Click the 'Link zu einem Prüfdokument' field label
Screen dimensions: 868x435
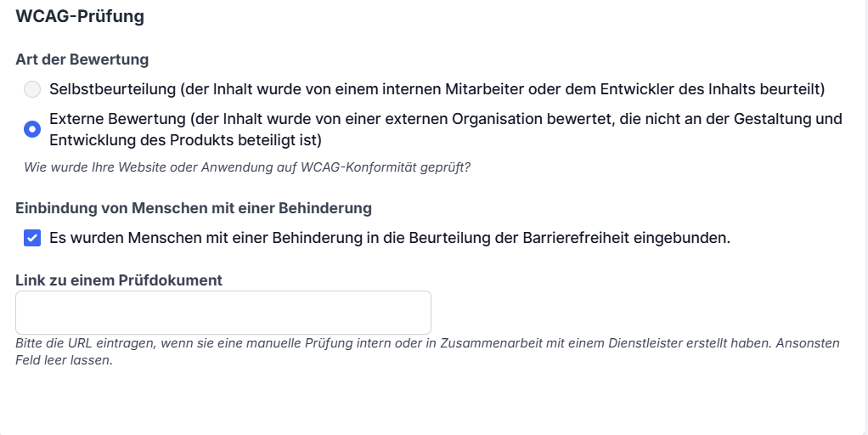tap(119, 280)
